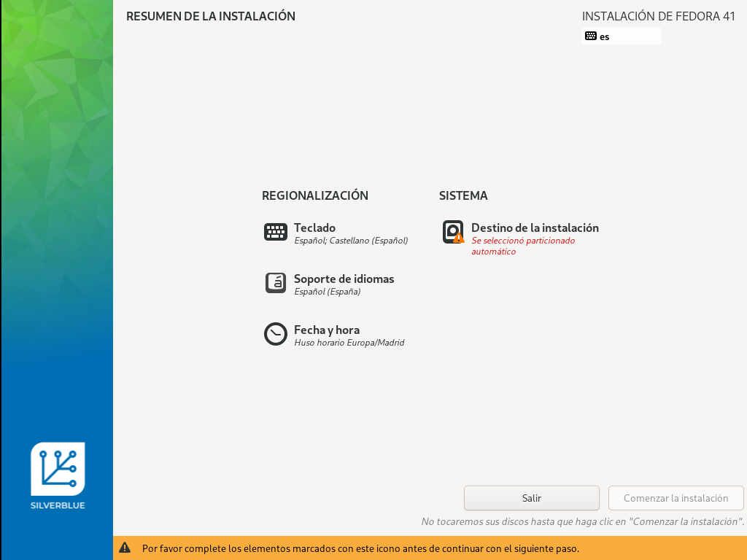Click the Soporte de idiomas language icon

click(275, 283)
